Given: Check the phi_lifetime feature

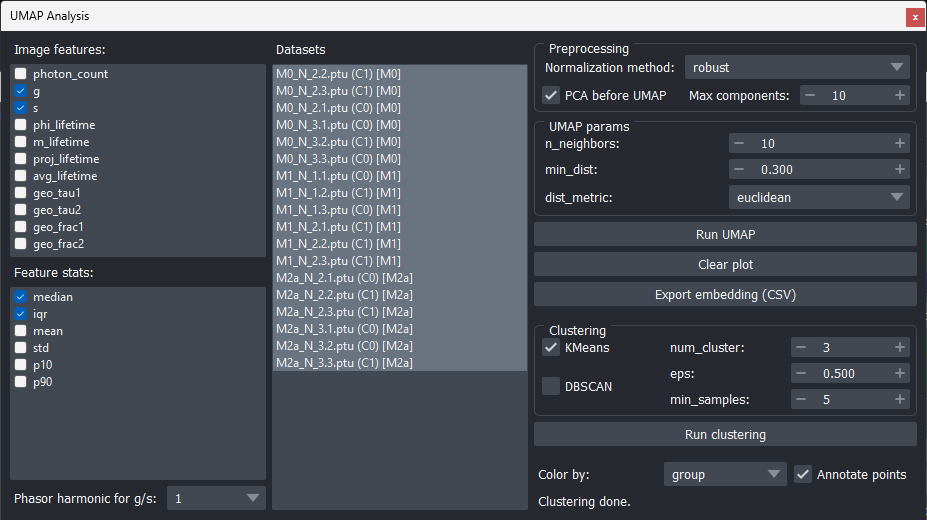Looking at the screenshot, I should [x=21, y=125].
